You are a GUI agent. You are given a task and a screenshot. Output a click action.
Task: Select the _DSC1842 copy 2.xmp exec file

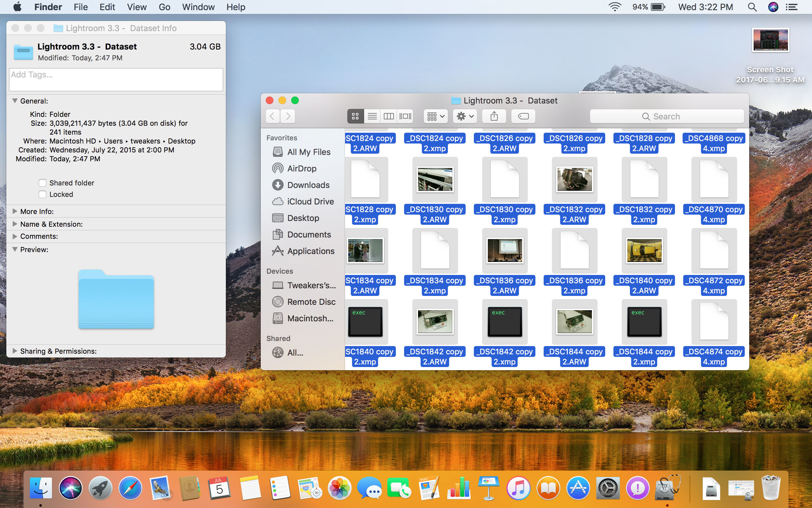pos(505,322)
